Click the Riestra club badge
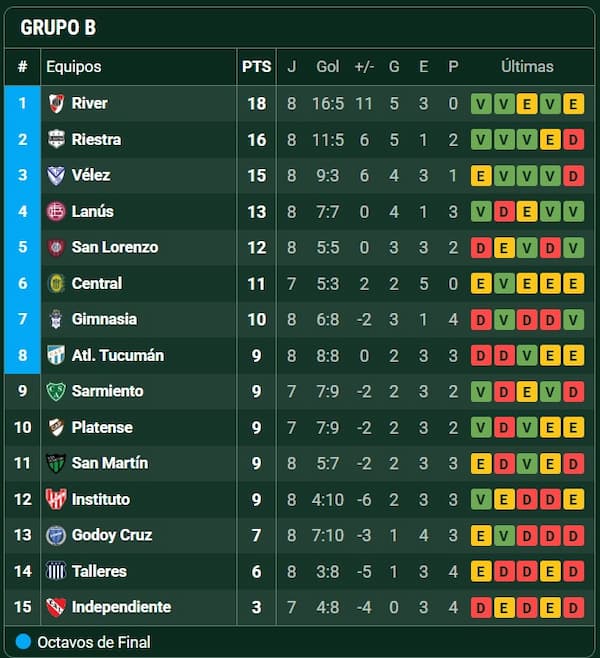 click(x=56, y=139)
